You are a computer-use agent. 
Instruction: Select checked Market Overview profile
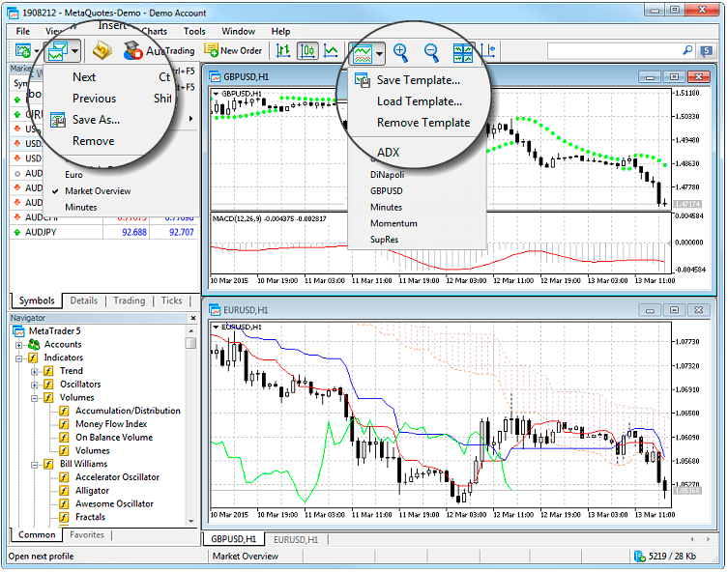(98, 191)
